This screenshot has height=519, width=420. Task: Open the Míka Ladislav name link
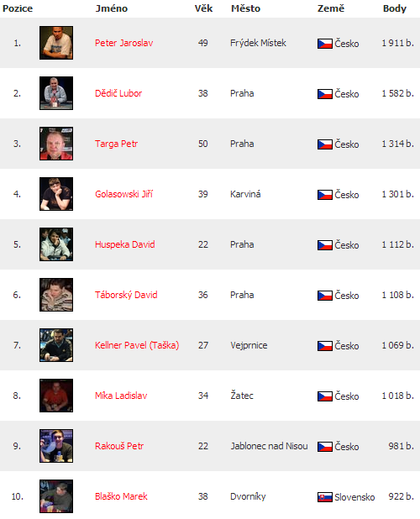tap(121, 396)
